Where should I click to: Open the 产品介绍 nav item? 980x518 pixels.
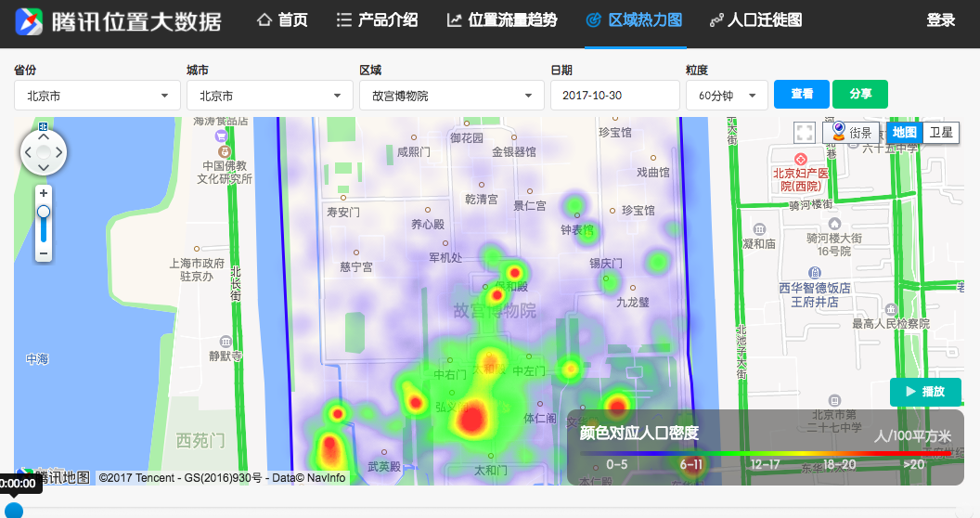click(x=377, y=20)
